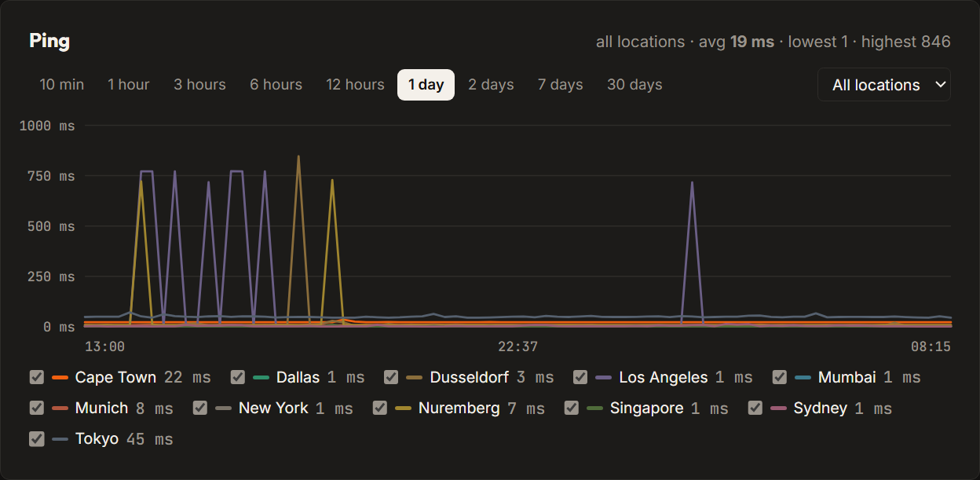980x480 pixels.
Task: Click the Cape Town legend label
Action: click(115, 377)
